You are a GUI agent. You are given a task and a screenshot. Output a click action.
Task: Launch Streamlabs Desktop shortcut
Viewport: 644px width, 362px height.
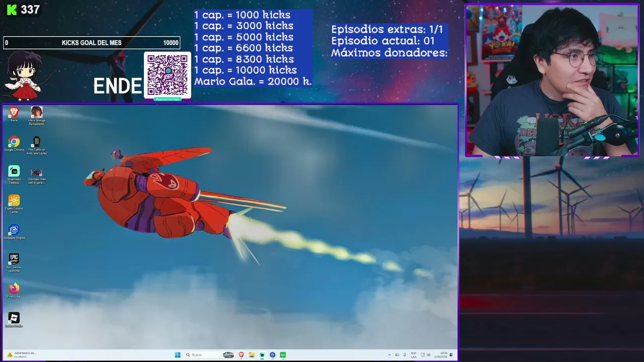(x=14, y=174)
